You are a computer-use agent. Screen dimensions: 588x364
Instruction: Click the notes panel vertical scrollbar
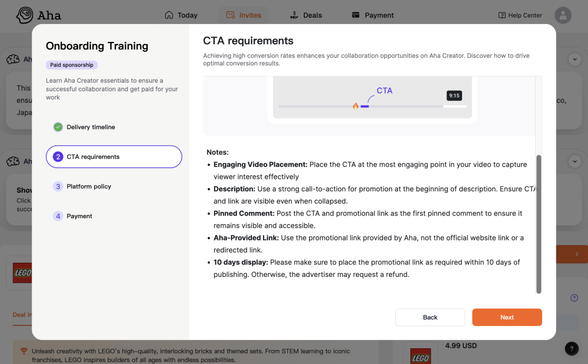539,223
